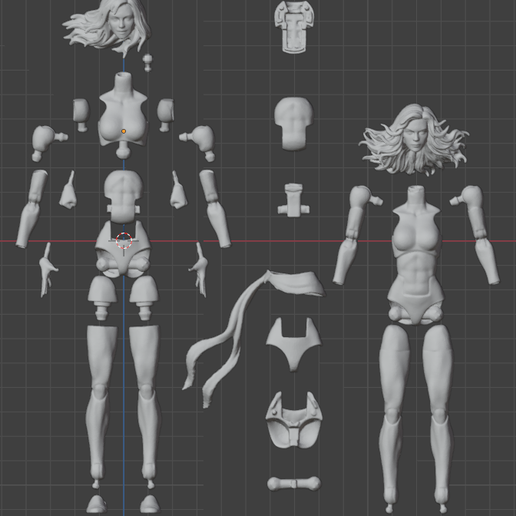Select the hollow pelvis armor shell

(x=294, y=420)
